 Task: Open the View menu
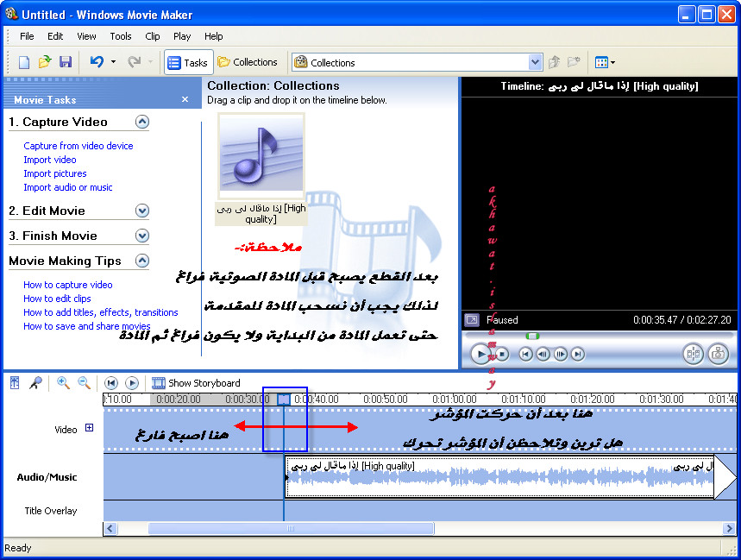point(86,36)
